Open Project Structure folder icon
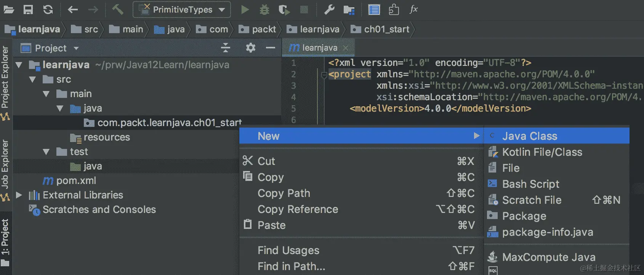Viewport: 644px width, 275px height. (x=349, y=10)
